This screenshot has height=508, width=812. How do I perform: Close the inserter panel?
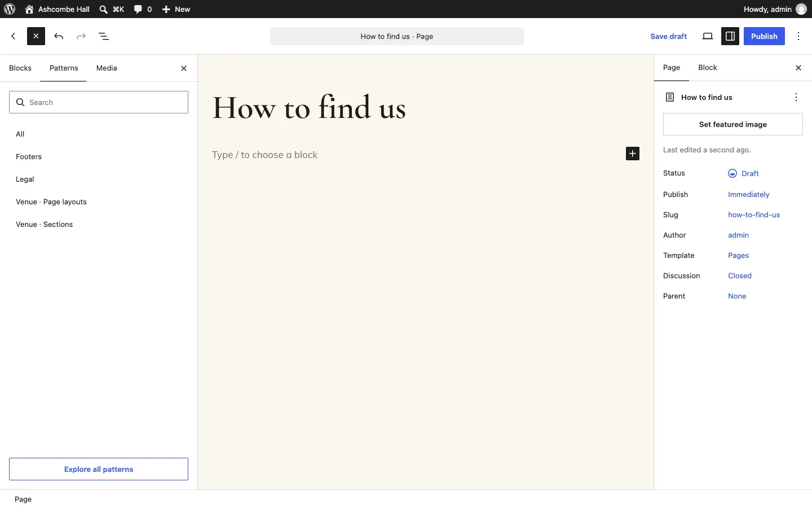[184, 68]
